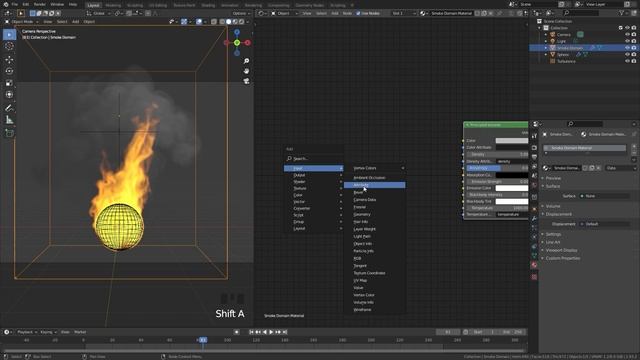Adjust the Anisotropy slider on node
Image resolution: width=640 pixels, height=360 pixels.
click(x=497, y=168)
